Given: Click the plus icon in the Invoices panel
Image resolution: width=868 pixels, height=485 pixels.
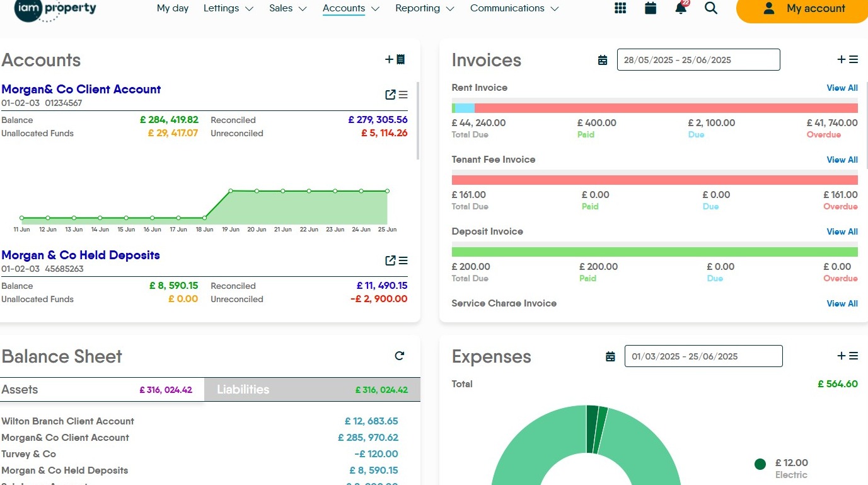Looking at the screenshot, I should [x=841, y=59].
